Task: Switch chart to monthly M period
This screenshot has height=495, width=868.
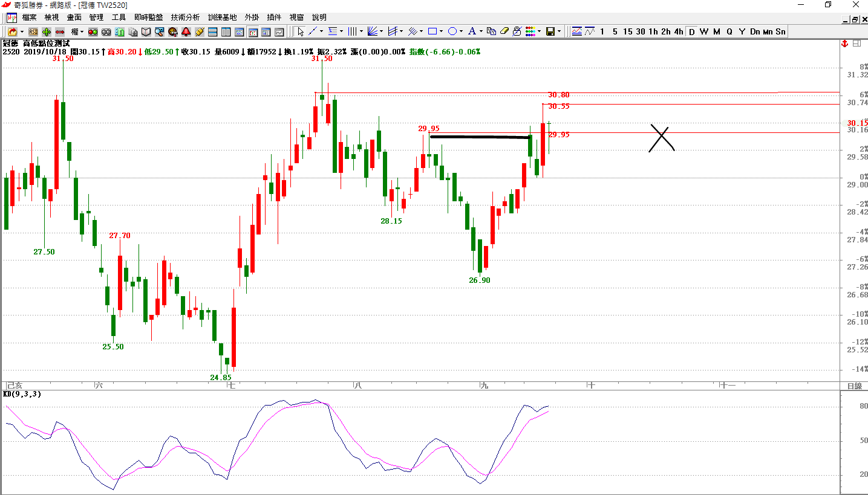Action: (717, 31)
